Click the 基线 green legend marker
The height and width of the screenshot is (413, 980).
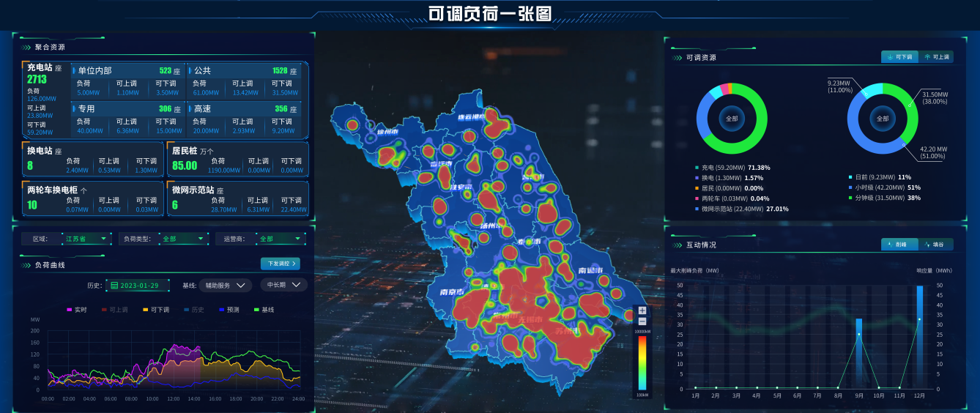[x=256, y=310]
